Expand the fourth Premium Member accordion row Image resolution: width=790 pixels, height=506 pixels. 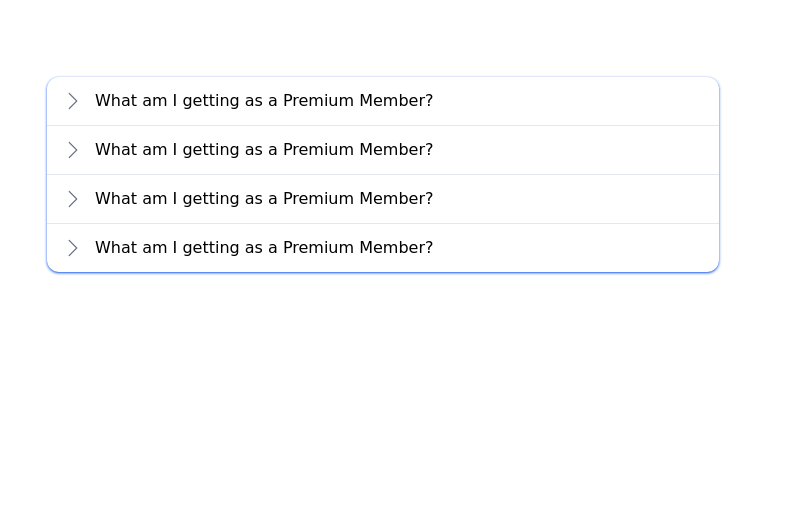click(x=382, y=248)
